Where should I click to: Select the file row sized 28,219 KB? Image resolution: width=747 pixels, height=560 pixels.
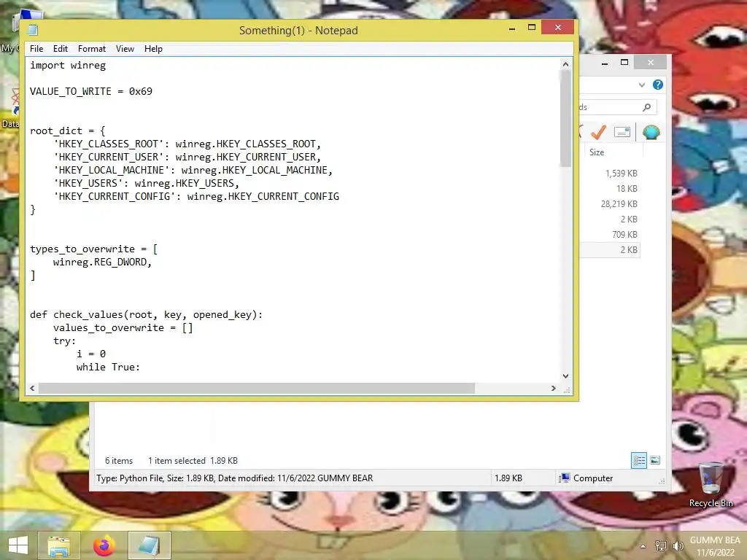611,204
